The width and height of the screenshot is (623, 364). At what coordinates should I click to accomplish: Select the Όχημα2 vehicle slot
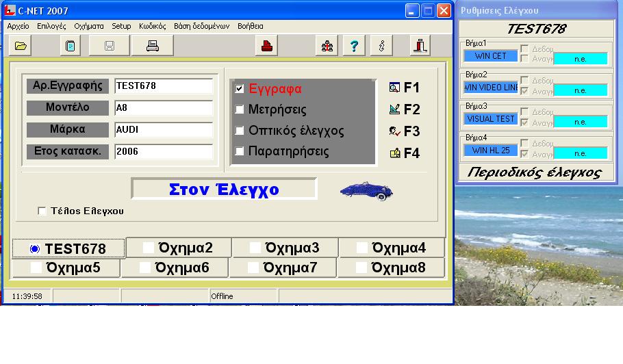(179, 248)
